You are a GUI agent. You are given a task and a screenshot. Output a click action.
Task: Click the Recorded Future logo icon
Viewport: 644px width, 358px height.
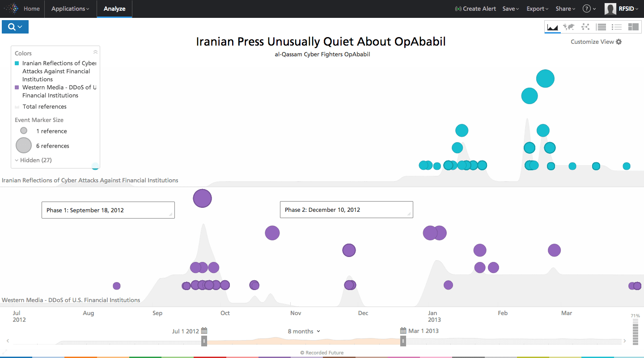click(x=11, y=8)
